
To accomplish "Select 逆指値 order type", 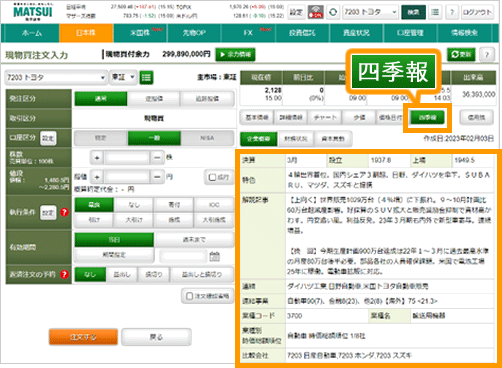I will [x=154, y=99].
